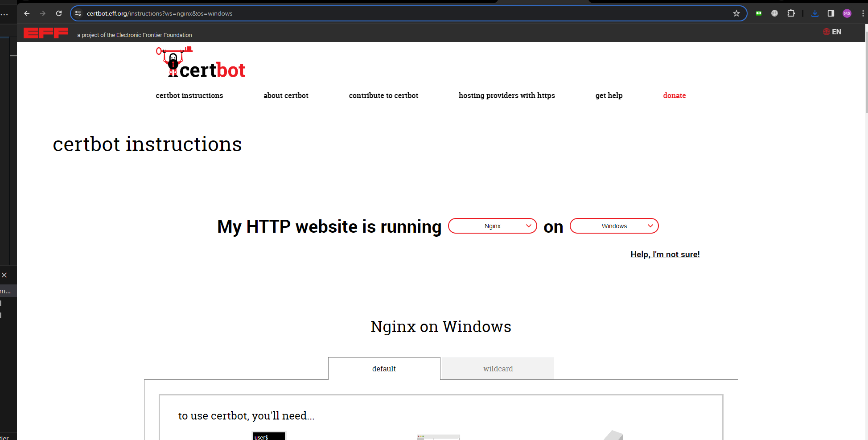
Task: Change language with the EN globe
Action: tap(832, 32)
